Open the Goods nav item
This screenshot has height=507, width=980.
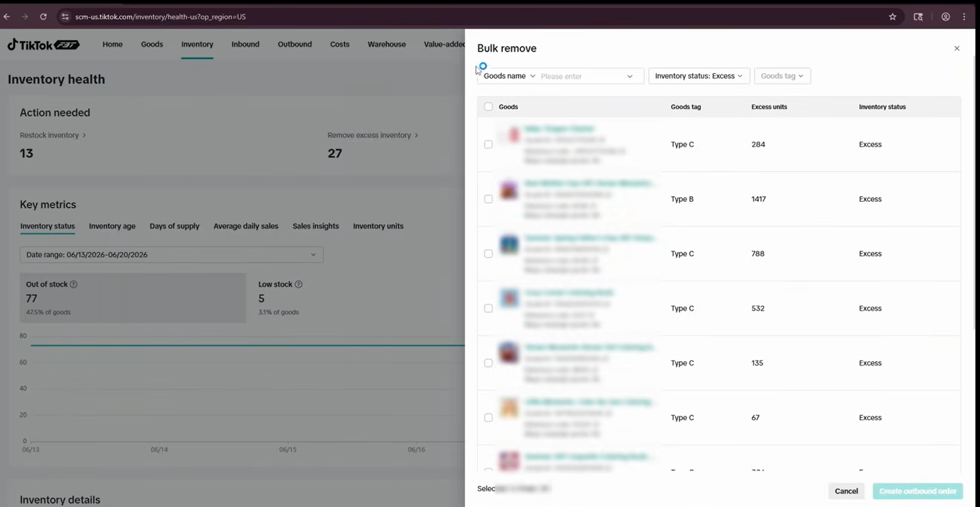152,45
